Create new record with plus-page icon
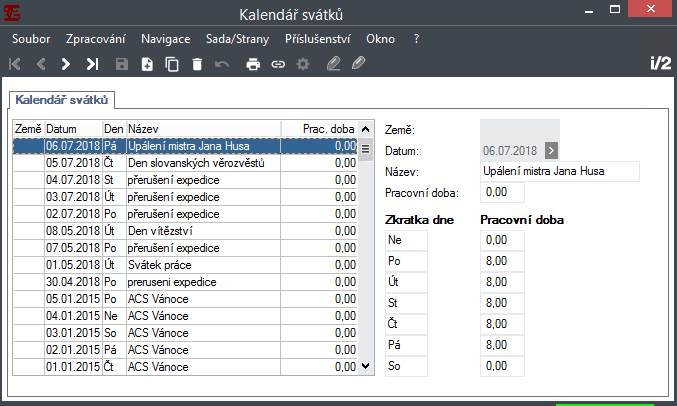Viewport: 677px width, 406px height. click(x=147, y=64)
